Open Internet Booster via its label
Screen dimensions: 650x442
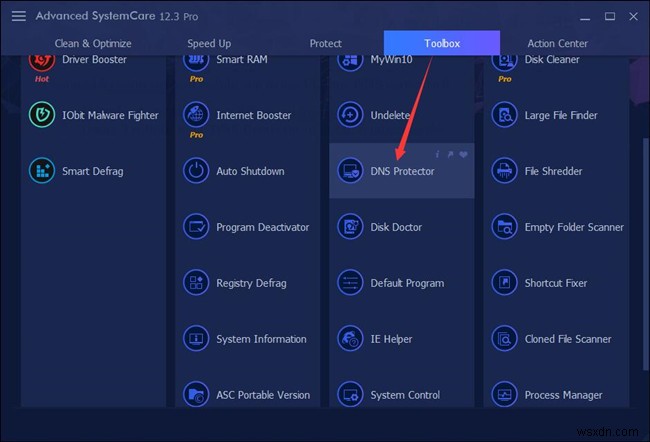[254, 115]
